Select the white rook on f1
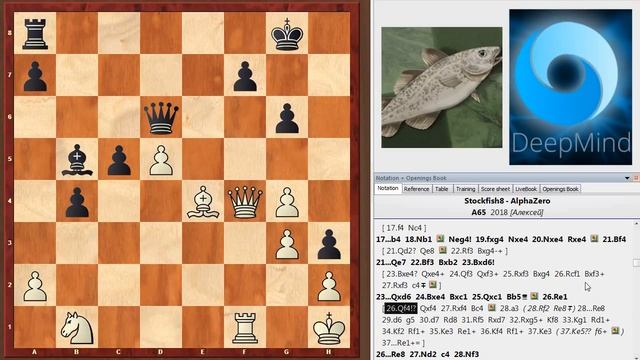The width and height of the screenshot is (640, 360). (x=245, y=328)
